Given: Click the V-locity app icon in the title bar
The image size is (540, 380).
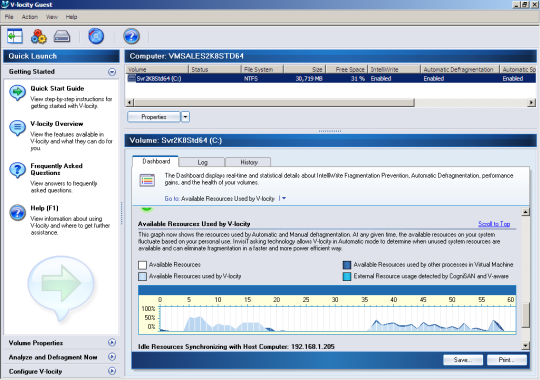Looking at the screenshot, I should click(x=5, y=4).
